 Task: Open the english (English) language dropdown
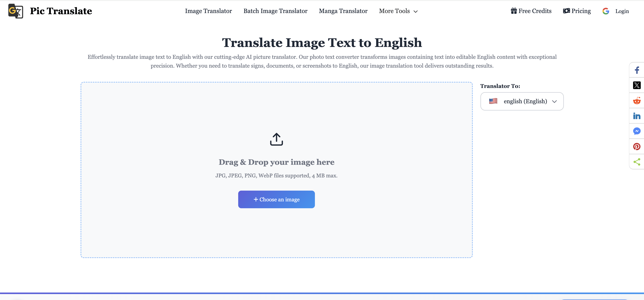click(522, 101)
